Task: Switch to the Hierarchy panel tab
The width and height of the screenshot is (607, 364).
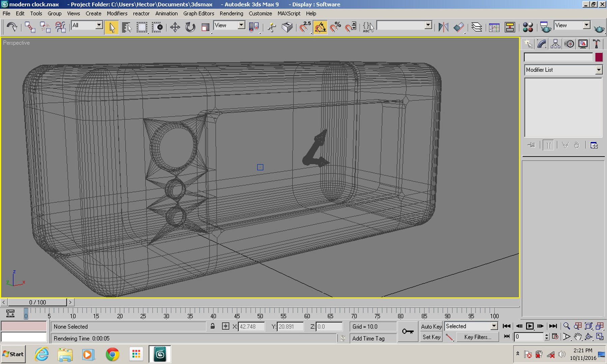Action: click(555, 44)
